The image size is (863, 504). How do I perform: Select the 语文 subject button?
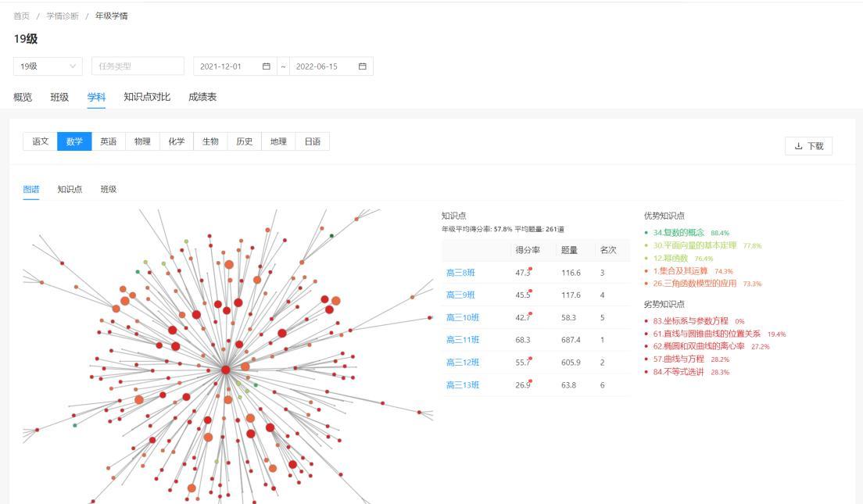40,141
